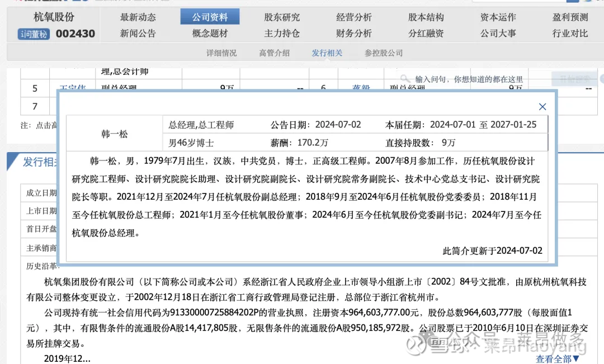Open the 分红融资 tab
Screen dimensions: 604x364
click(x=426, y=34)
